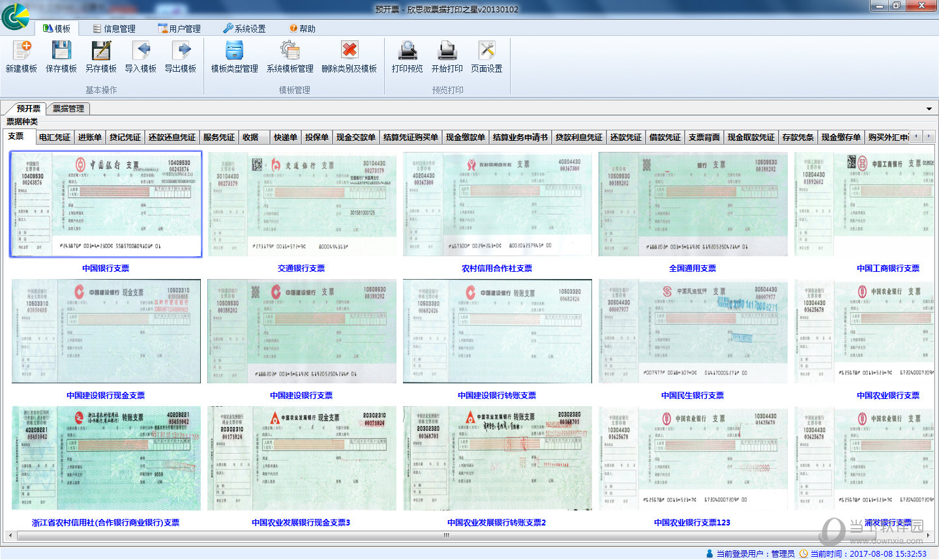The height and width of the screenshot is (560, 939).
Task: Select the 中国银行支票 template thumbnail
Action: (106, 204)
